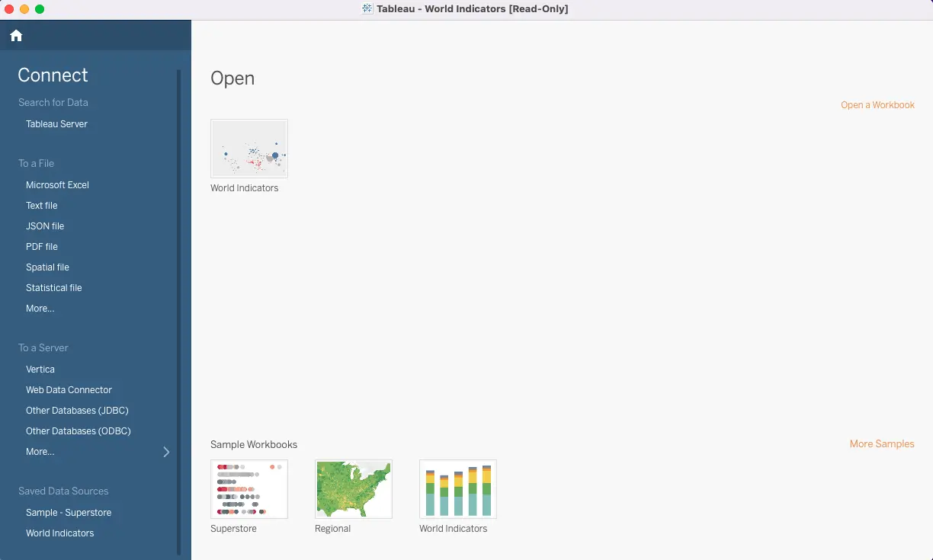
Task: Open the Vertica server connector
Action: [x=40, y=369]
